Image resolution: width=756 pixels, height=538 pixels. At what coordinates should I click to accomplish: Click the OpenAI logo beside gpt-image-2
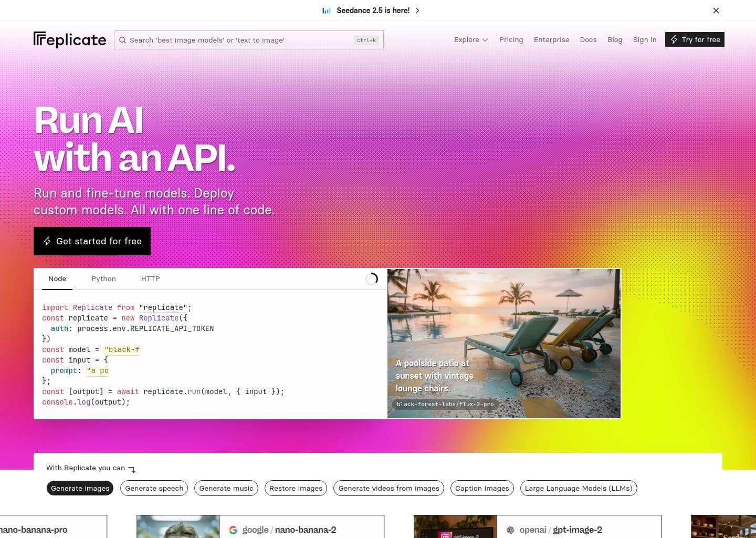click(x=510, y=530)
